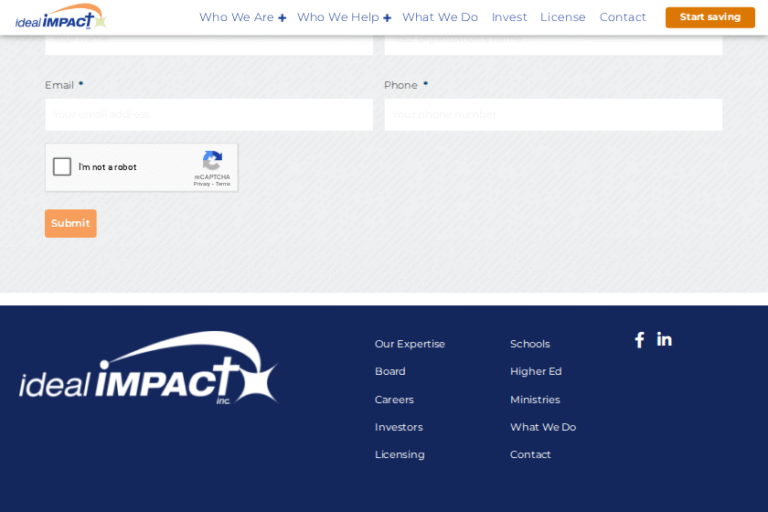Expand the Who We Help menu
The image size is (768, 512).
tap(343, 17)
